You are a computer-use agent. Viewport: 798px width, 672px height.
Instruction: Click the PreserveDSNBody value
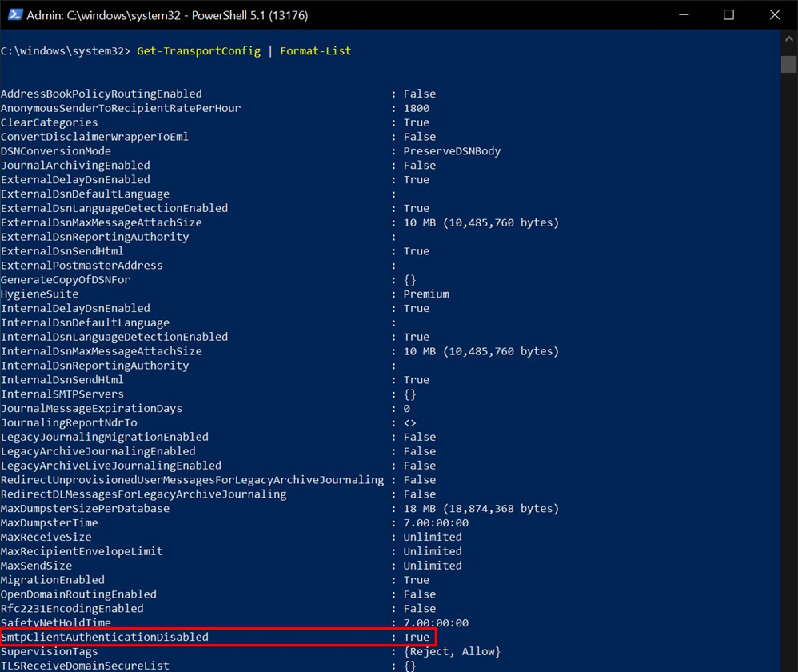click(452, 151)
